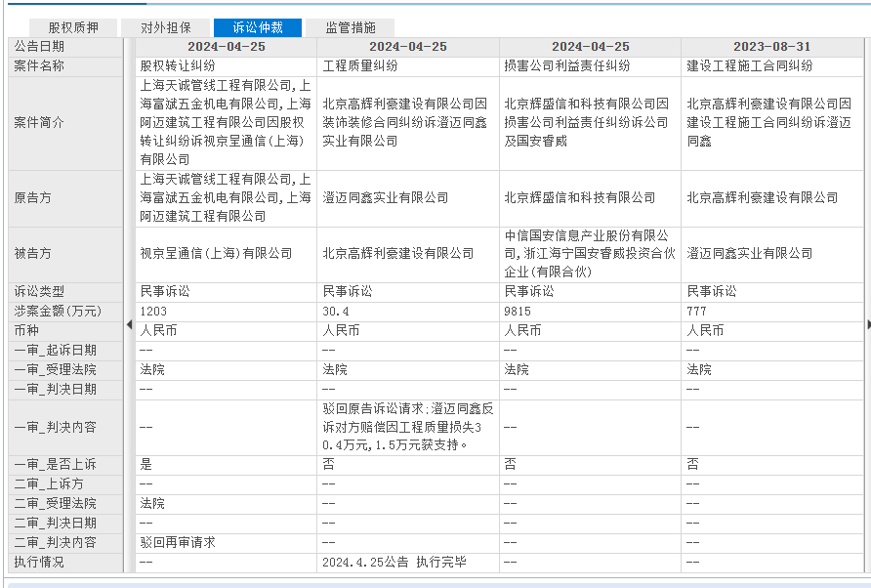The image size is (871, 588).
Task: Click the left scroll arrow of the table
Action: [x=129, y=324]
